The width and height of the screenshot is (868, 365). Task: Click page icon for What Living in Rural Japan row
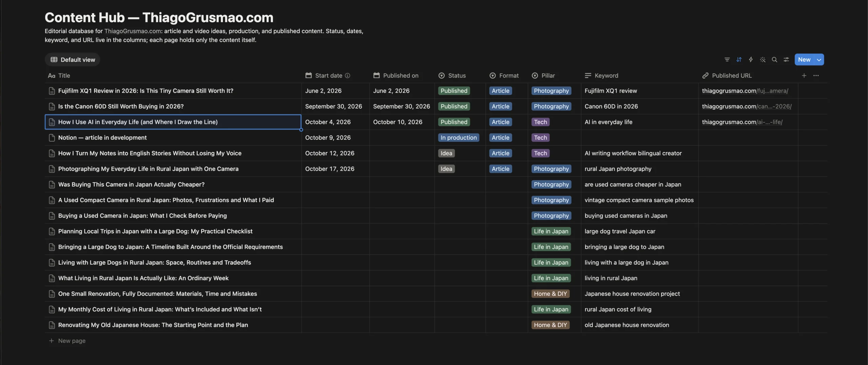tap(52, 278)
